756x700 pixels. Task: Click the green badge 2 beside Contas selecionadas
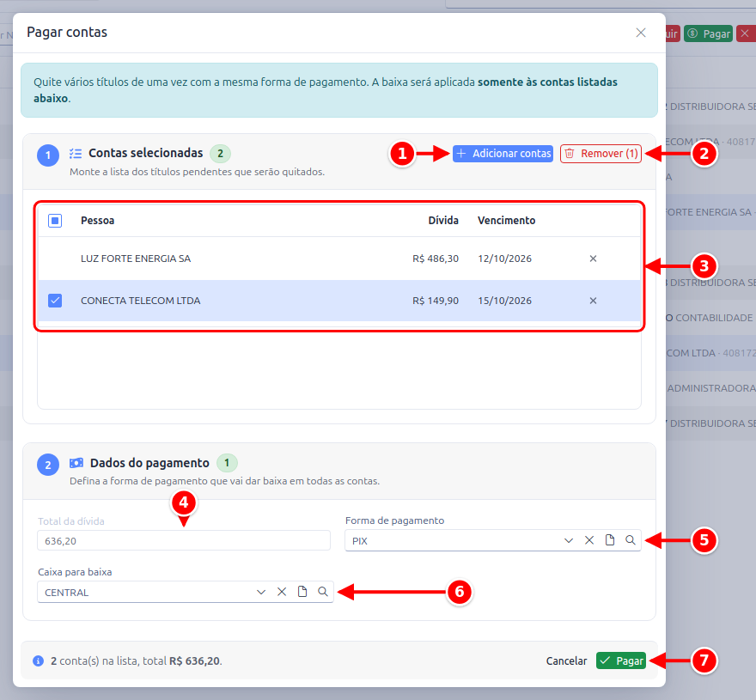(x=220, y=153)
